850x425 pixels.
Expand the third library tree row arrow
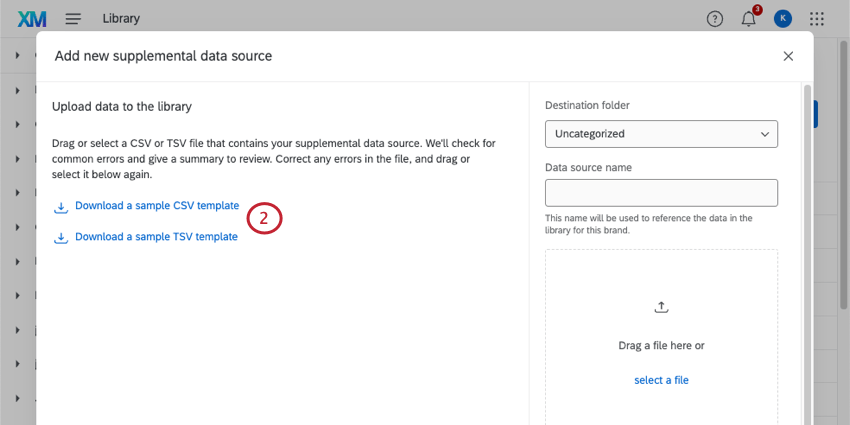18,124
